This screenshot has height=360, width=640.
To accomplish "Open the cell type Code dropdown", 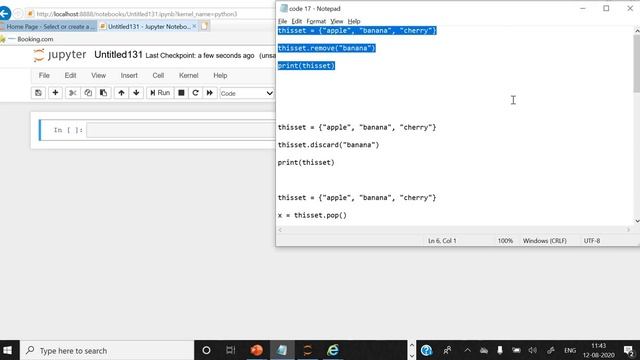I will coord(247,93).
